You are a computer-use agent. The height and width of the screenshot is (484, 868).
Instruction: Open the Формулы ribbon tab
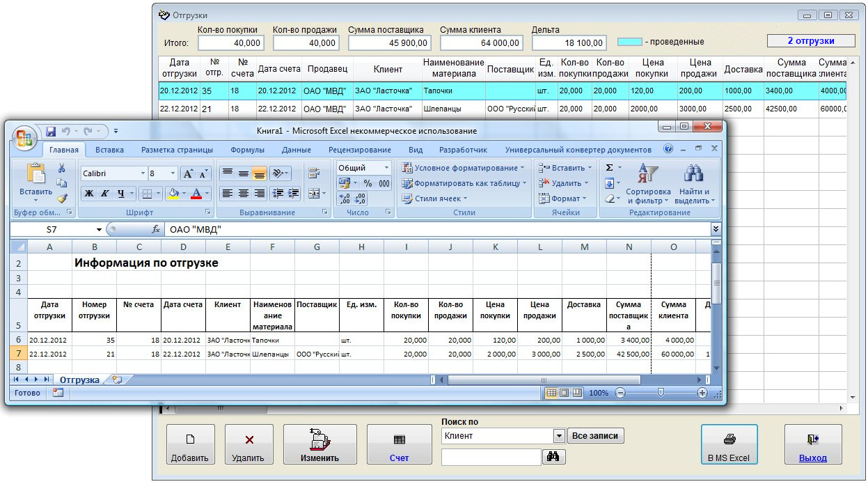point(247,150)
